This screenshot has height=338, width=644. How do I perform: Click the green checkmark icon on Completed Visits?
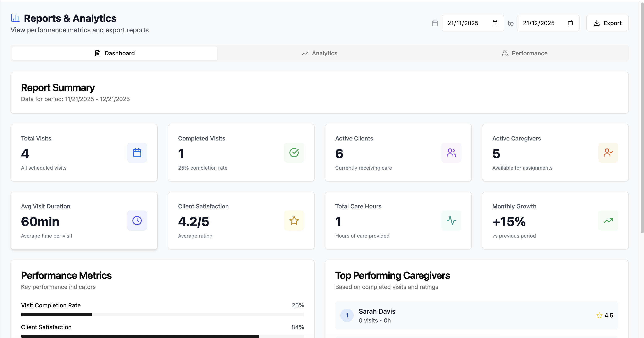pyautogui.click(x=294, y=153)
